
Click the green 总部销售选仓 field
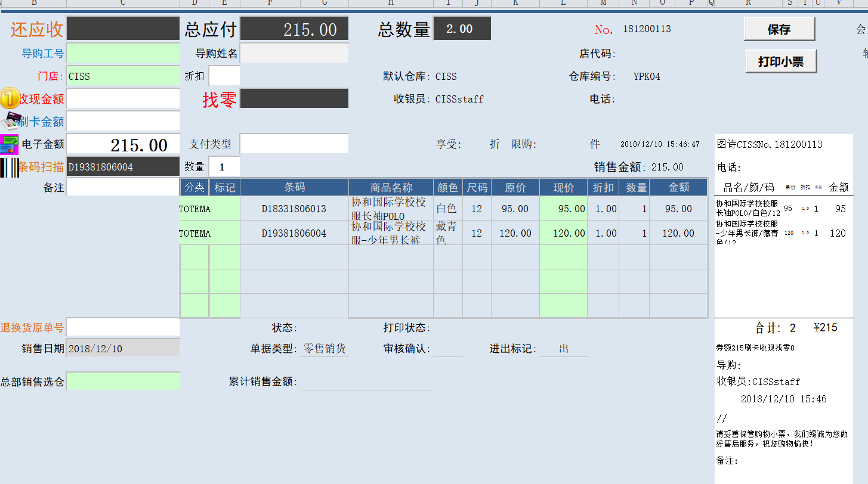123,381
